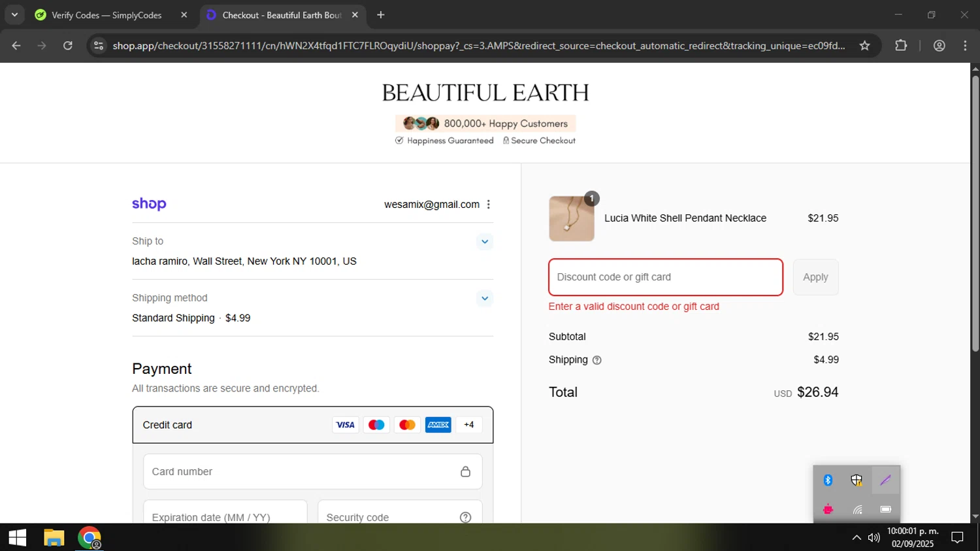Open a new browser tab
The height and width of the screenshot is (551, 980).
[381, 15]
